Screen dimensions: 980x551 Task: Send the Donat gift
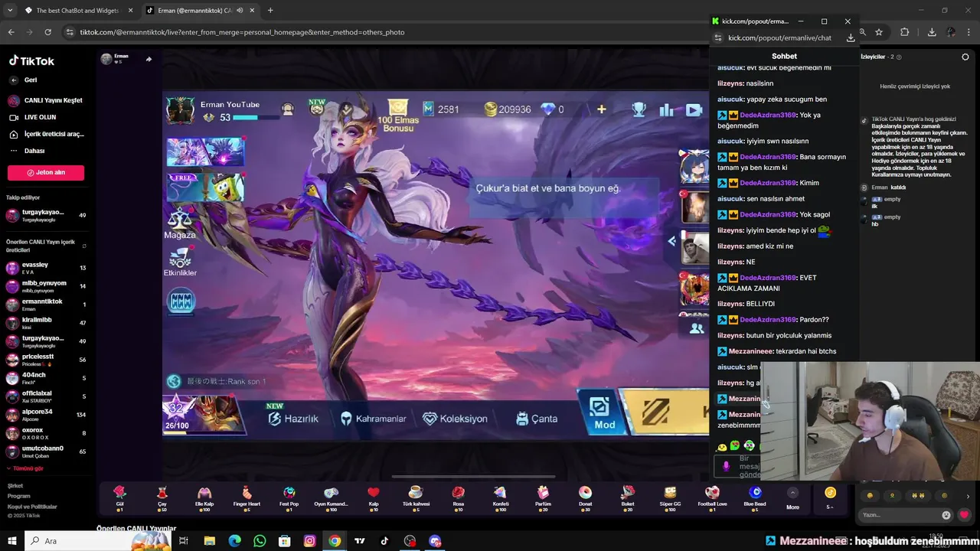click(585, 497)
